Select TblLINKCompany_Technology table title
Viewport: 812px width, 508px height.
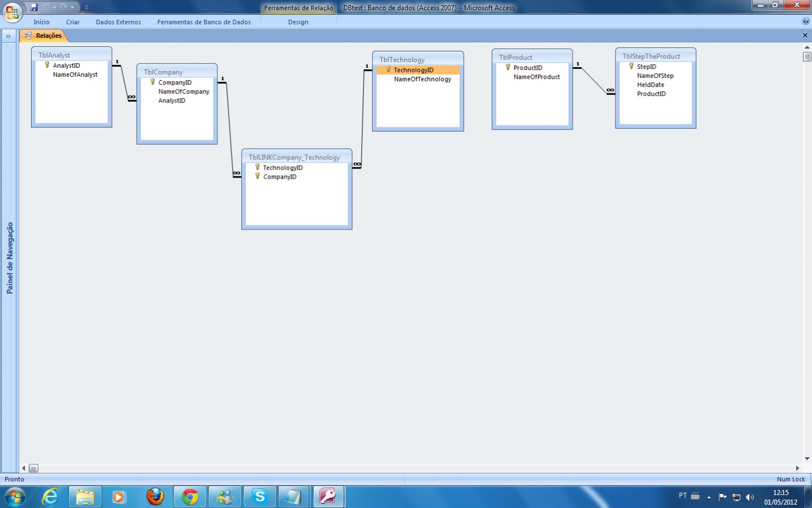pos(294,158)
